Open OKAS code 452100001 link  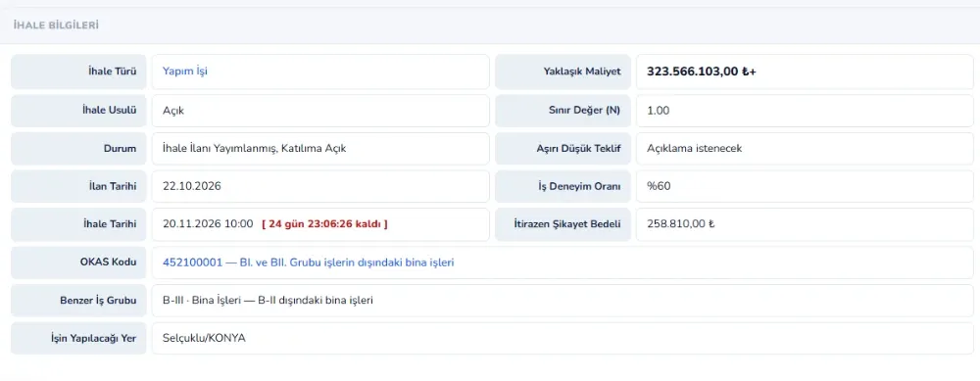[x=308, y=262]
